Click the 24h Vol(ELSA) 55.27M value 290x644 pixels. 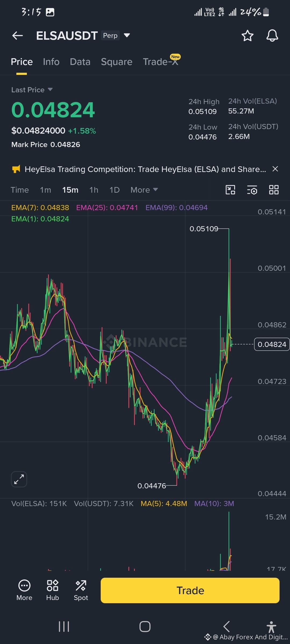coord(241,111)
